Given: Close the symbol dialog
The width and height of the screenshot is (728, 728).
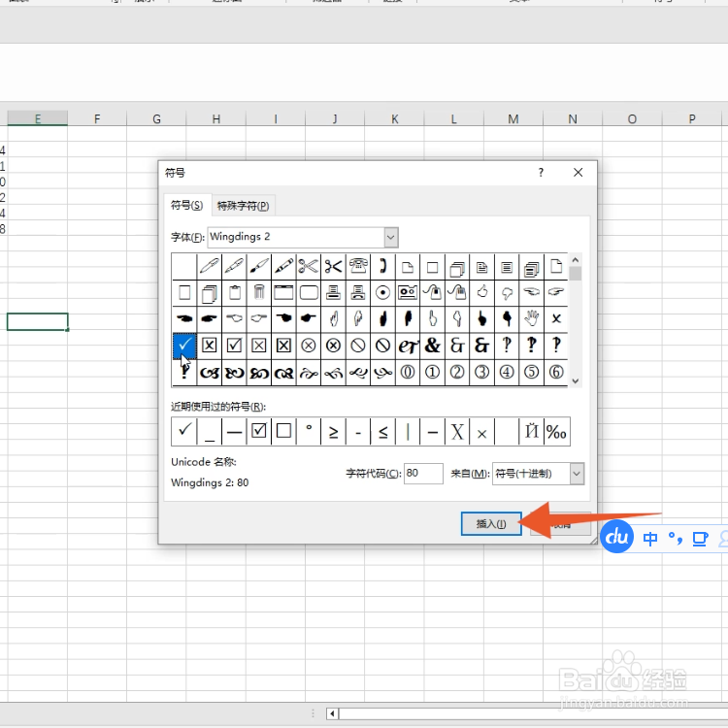Looking at the screenshot, I should pyautogui.click(x=579, y=173).
